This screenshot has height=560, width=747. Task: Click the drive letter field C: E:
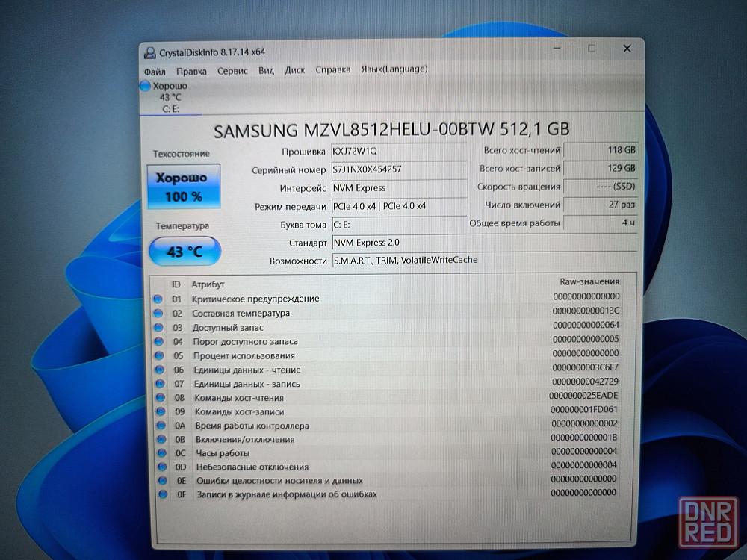pos(398,224)
